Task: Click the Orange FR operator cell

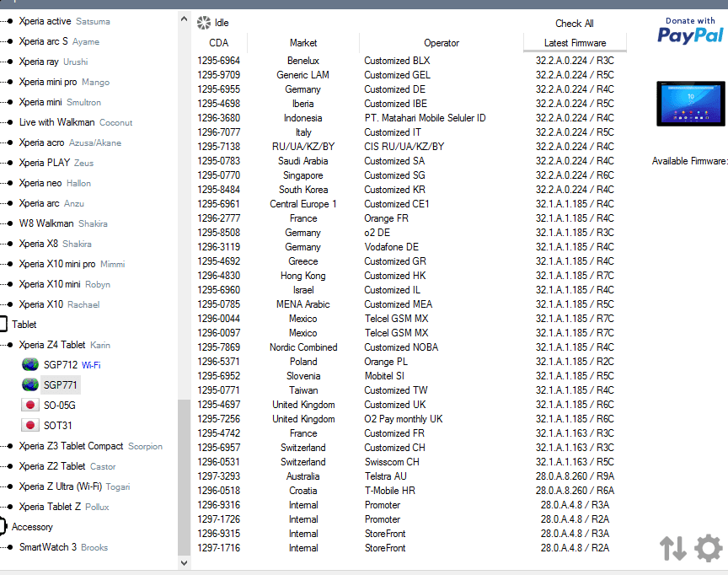Action: tap(386, 218)
